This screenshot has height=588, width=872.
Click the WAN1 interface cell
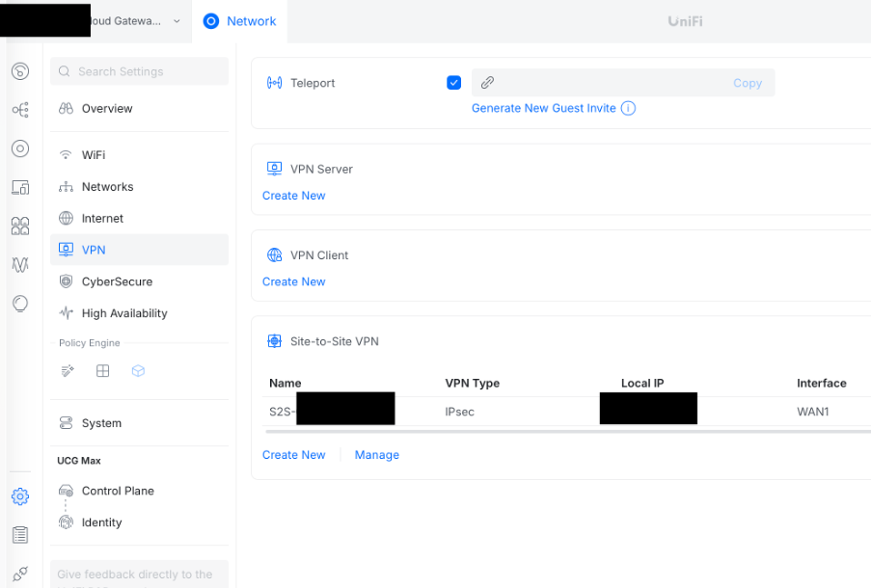point(812,412)
